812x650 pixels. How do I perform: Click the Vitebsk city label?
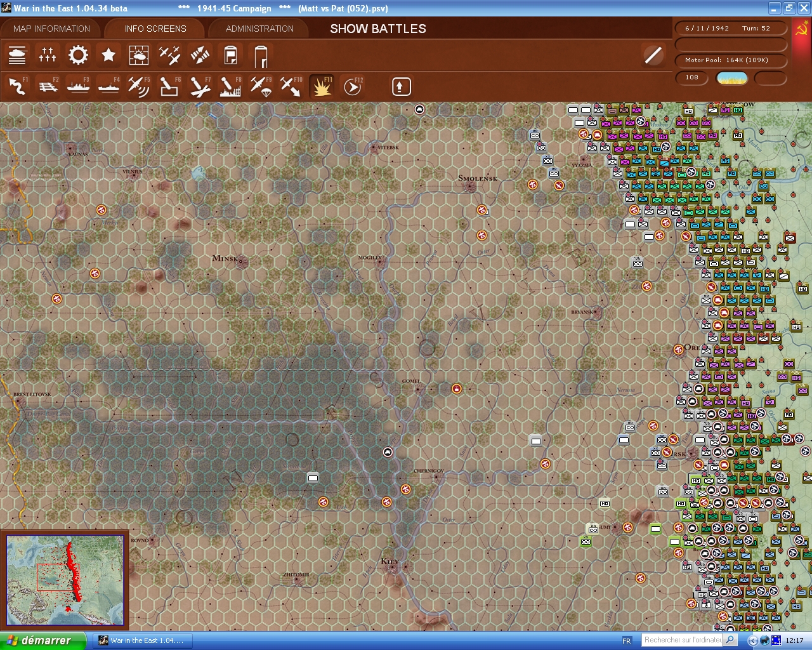[x=388, y=147]
